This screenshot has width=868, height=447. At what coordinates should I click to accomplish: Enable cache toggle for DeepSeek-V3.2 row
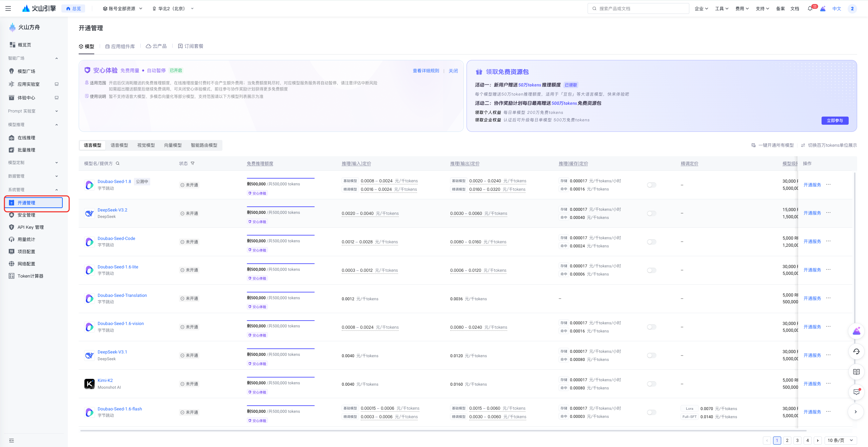point(651,214)
